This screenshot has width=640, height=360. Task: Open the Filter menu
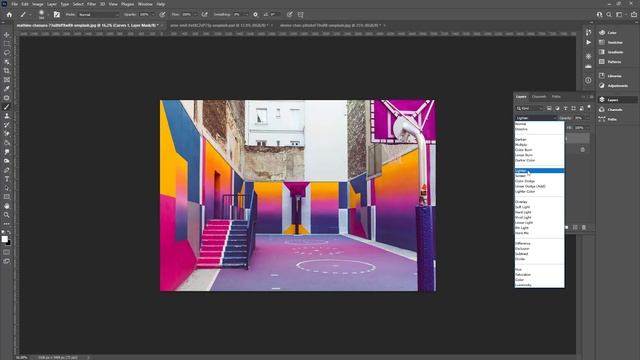pos(91,4)
